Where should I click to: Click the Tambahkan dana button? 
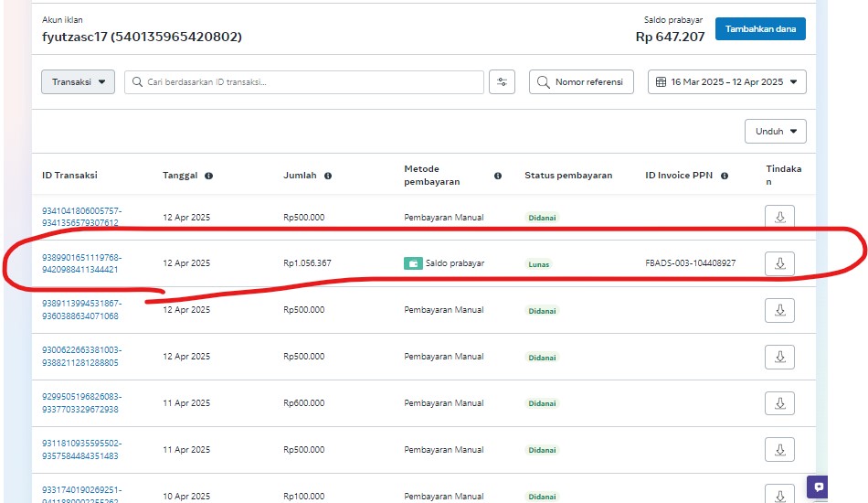click(759, 29)
